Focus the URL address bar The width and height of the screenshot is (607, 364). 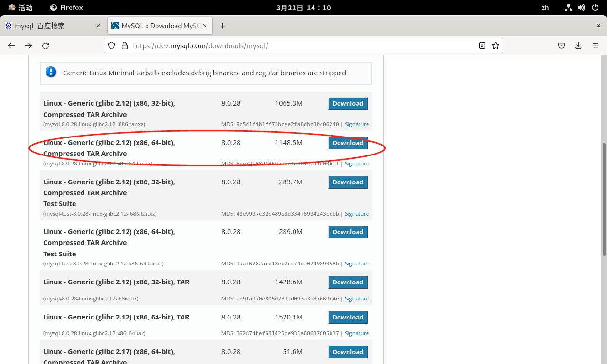point(303,45)
